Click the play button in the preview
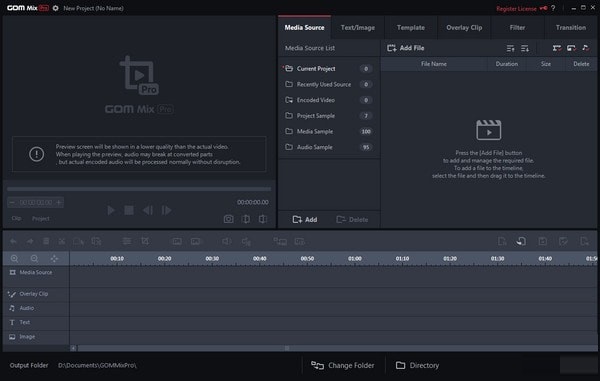This screenshot has width=600, height=381. tap(111, 210)
